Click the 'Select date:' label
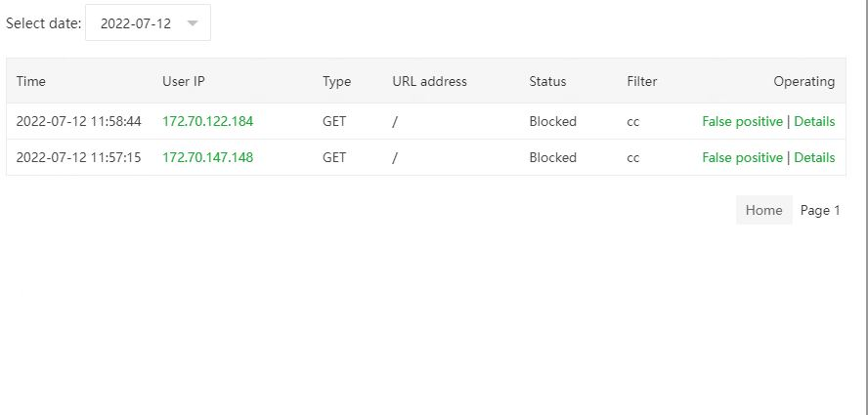 (x=43, y=23)
